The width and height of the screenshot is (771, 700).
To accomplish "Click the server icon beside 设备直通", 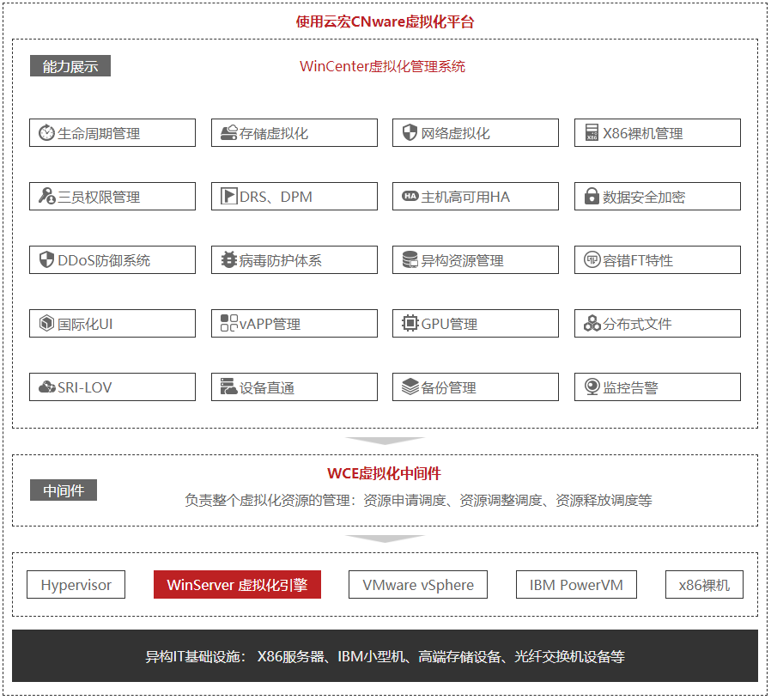I will 228,387.
